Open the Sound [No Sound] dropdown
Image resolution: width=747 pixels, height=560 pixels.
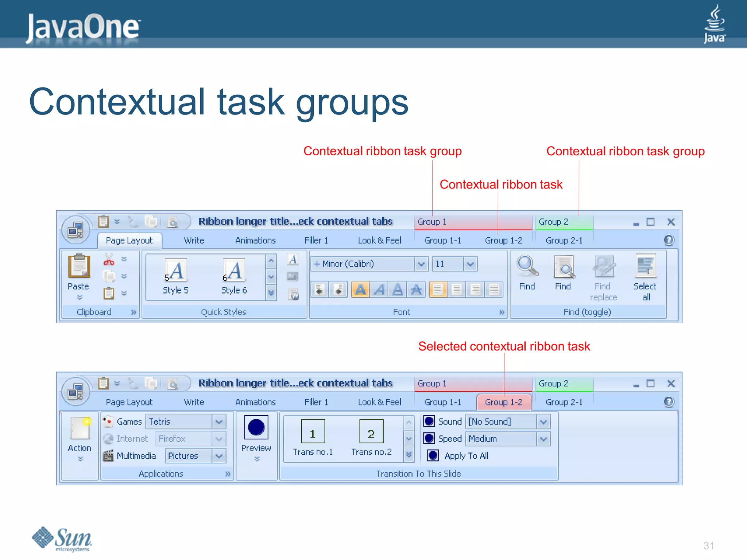coord(543,422)
